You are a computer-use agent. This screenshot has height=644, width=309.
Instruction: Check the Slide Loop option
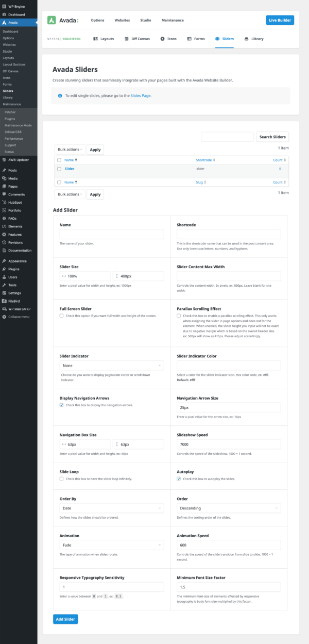click(61, 477)
